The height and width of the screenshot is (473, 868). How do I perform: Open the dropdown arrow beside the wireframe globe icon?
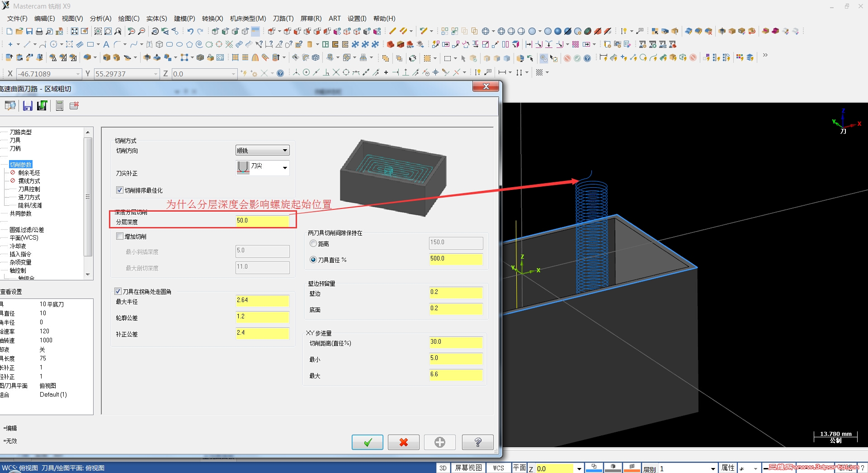click(x=493, y=31)
